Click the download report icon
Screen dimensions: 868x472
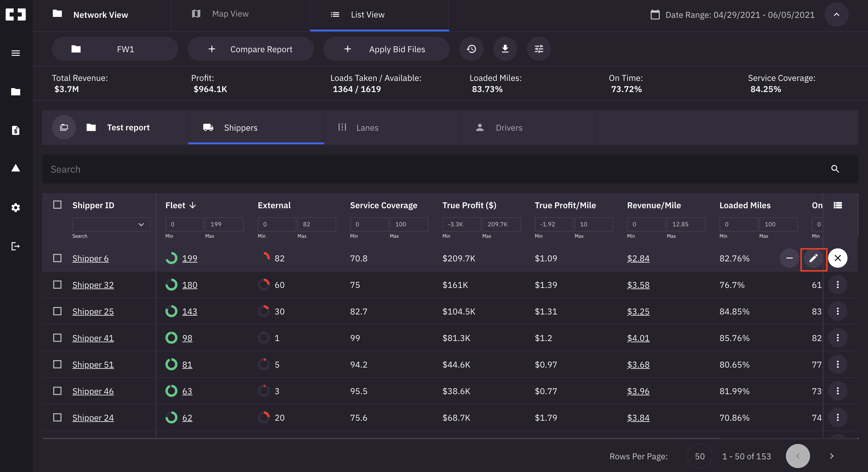[x=505, y=49]
